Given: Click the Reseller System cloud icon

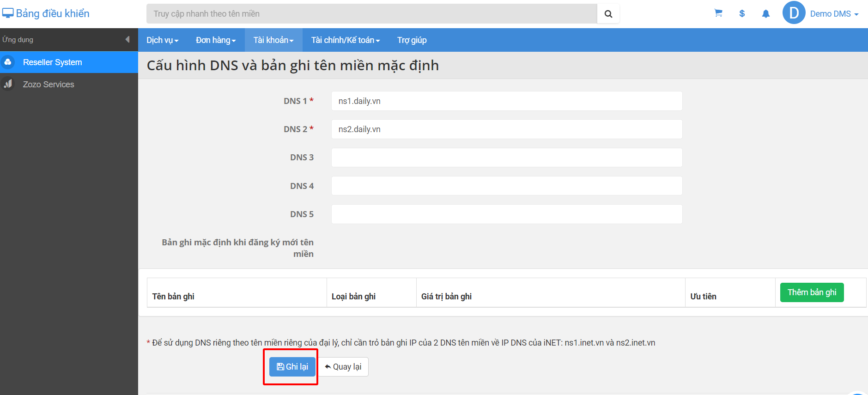Looking at the screenshot, I should [x=8, y=62].
